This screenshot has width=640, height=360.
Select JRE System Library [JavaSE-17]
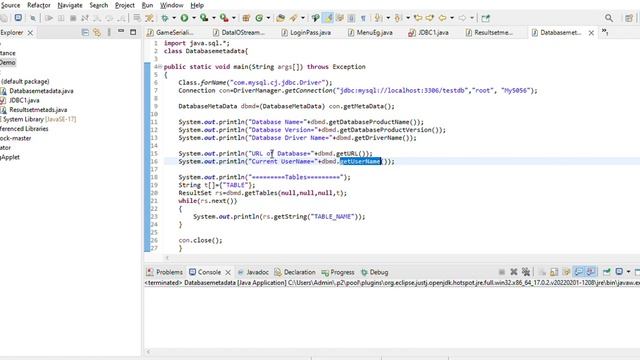pos(39,119)
